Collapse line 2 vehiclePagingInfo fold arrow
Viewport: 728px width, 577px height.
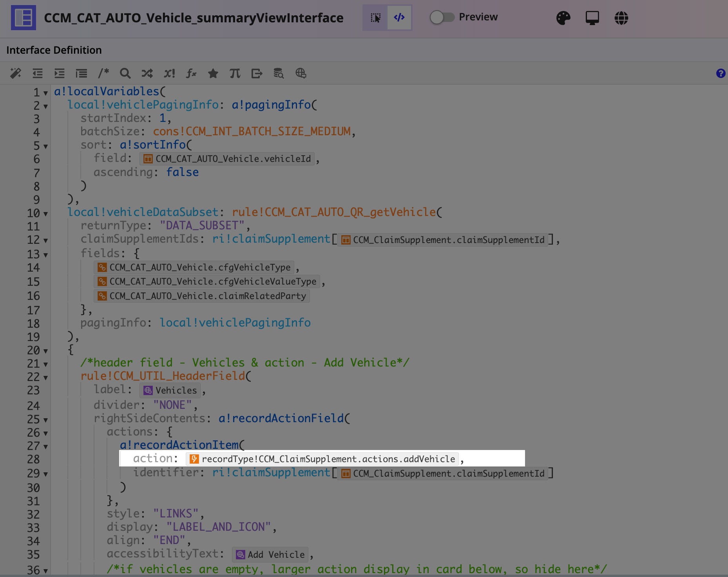pyautogui.click(x=45, y=106)
